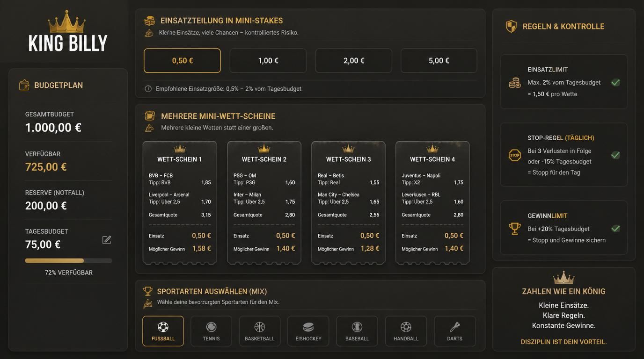Click the King Billy crown logo
This screenshot has width=644, height=359.
point(67,22)
